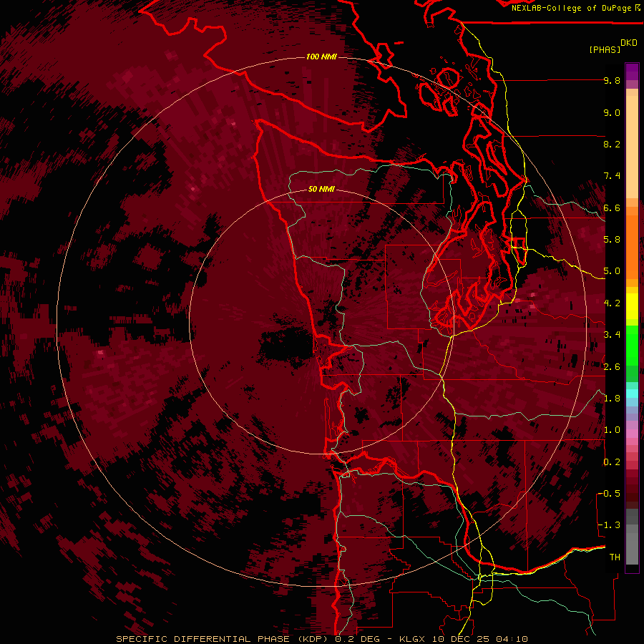Click the 6.6 scale value
This screenshot has height=644, width=644.
[x=612, y=208]
